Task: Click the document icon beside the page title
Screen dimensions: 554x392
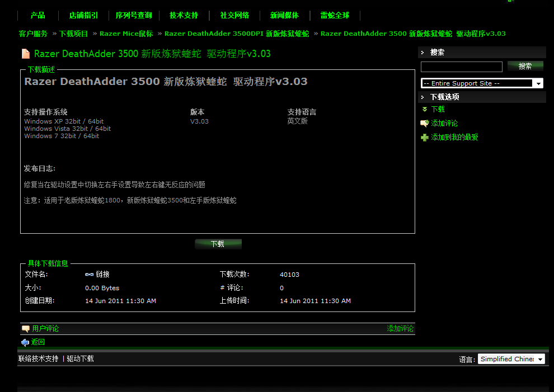Action: pos(26,54)
